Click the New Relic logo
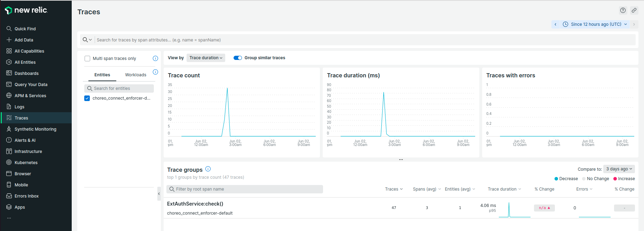The image size is (644, 231). point(26,10)
